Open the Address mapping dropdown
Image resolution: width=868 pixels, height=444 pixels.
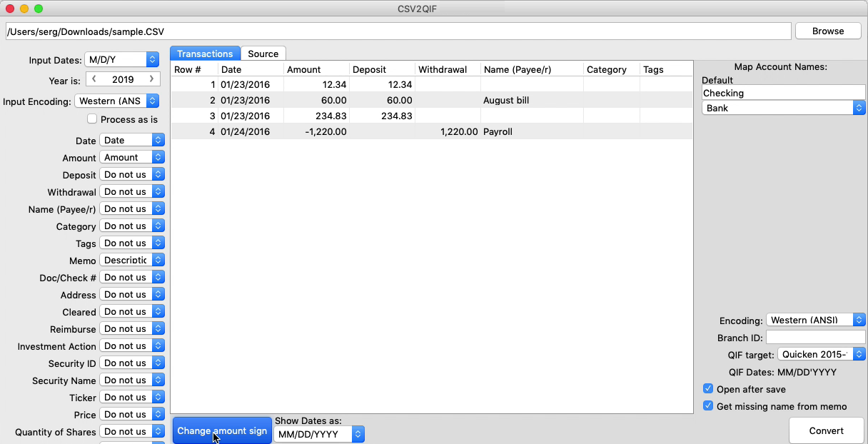point(132,295)
